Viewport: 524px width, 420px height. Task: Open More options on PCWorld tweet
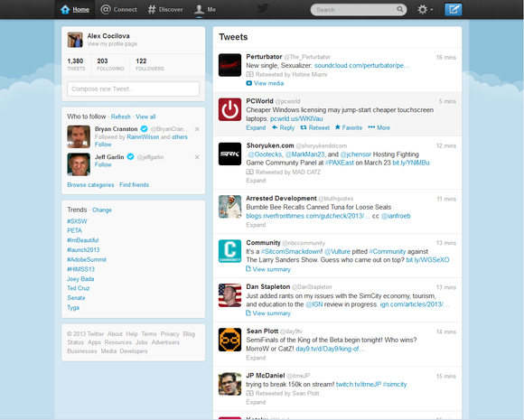(379, 127)
